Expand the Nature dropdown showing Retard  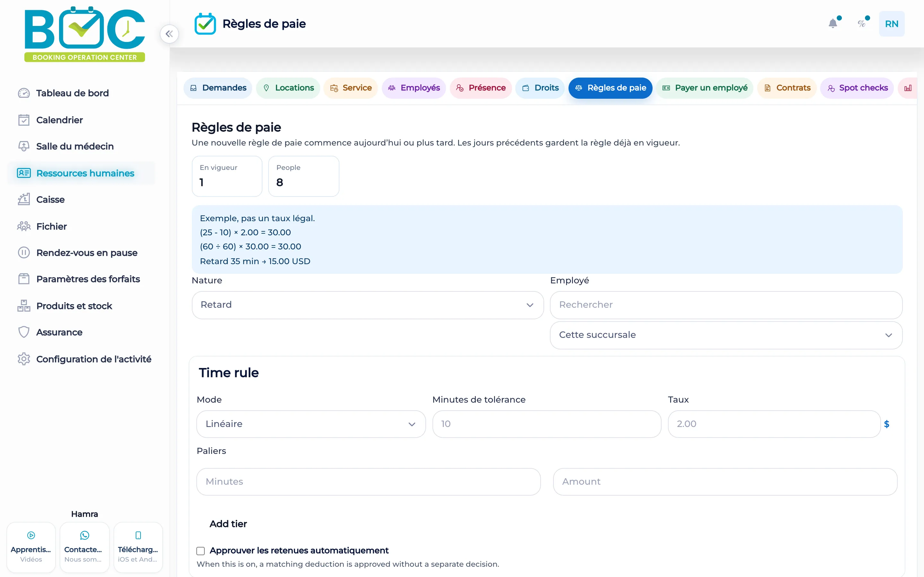tap(368, 305)
